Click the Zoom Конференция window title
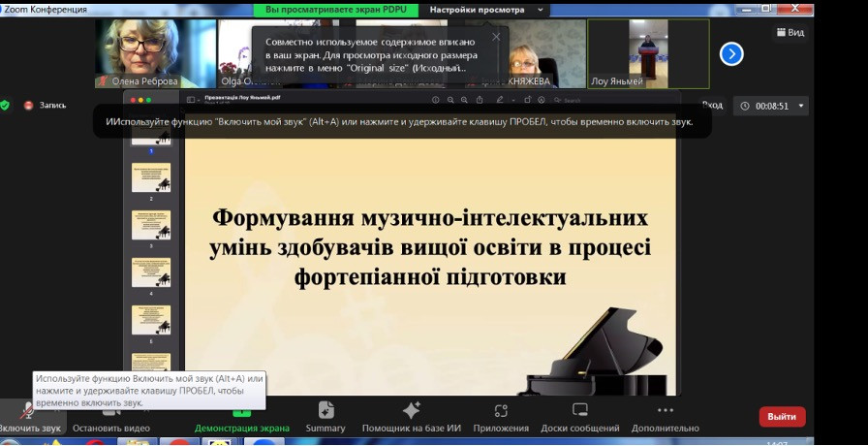868x446 pixels. [45, 10]
